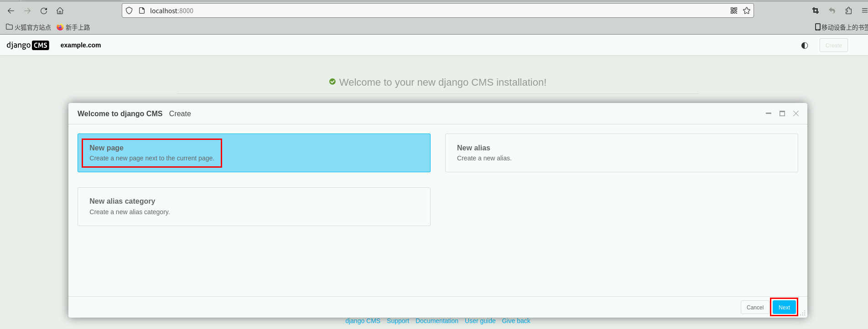Reload the current page

click(x=44, y=10)
